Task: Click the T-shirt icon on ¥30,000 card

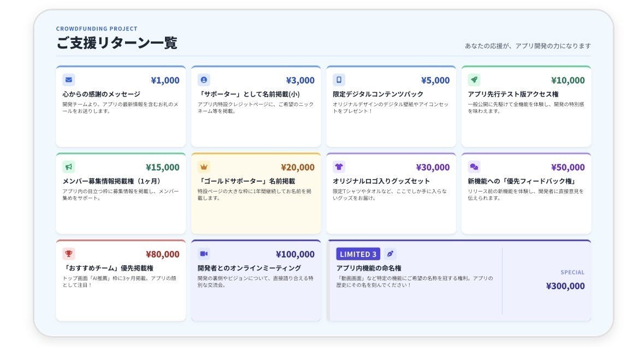Action: tap(339, 167)
